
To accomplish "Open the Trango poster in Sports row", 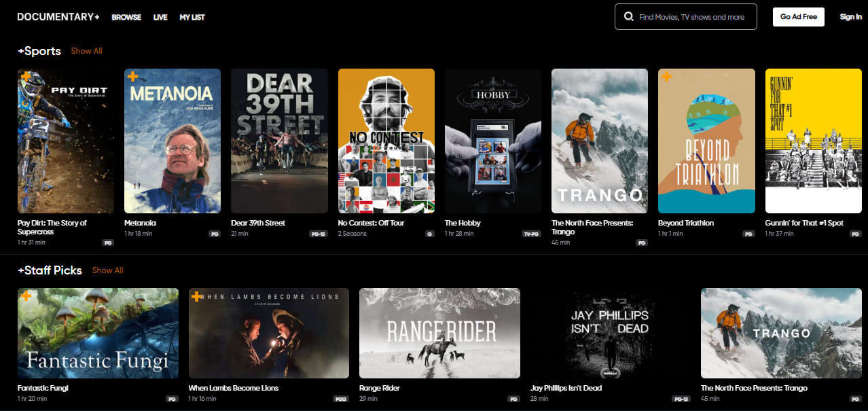I will (600, 141).
